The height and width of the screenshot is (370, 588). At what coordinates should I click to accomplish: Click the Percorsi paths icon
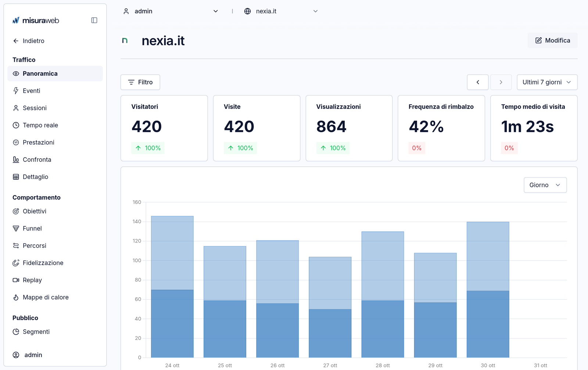[x=16, y=246]
